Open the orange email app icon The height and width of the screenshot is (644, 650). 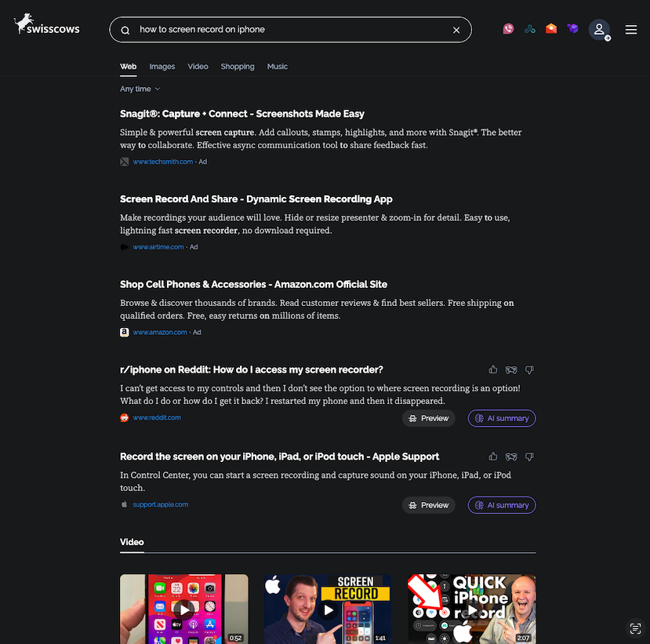pyautogui.click(x=551, y=28)
